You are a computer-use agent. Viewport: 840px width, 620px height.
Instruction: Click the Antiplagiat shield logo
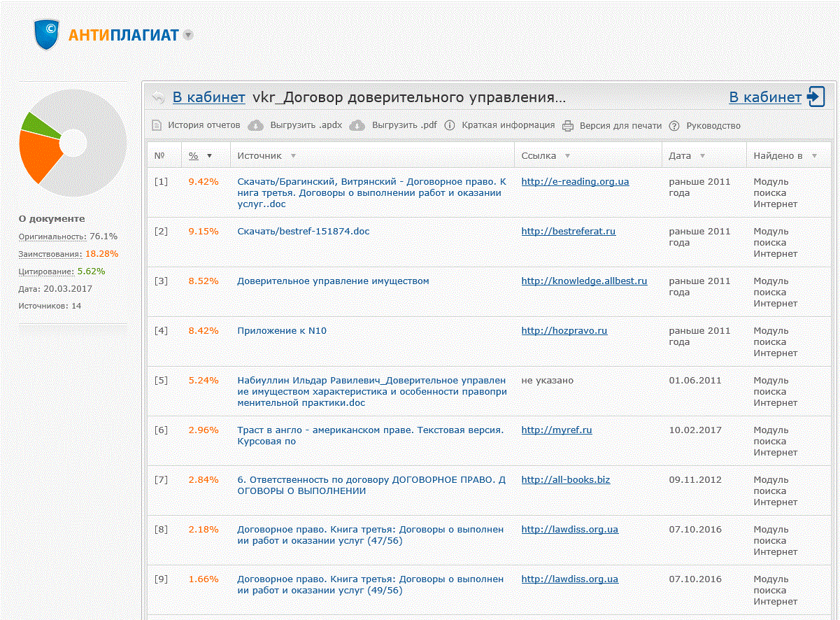[x=48, y=34]
